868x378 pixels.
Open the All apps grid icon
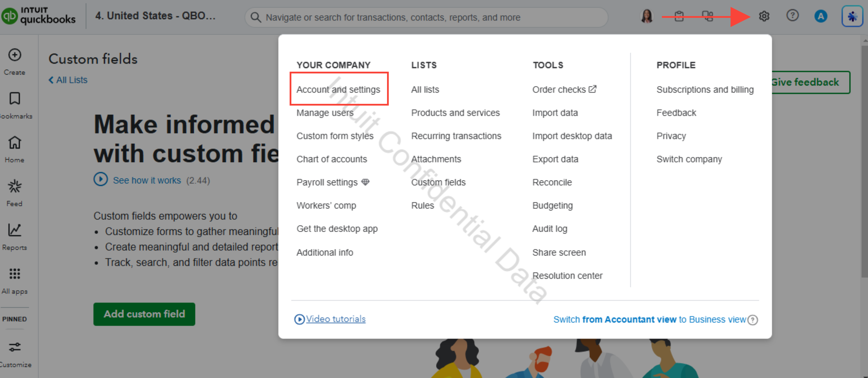click(x=15, y=274)
